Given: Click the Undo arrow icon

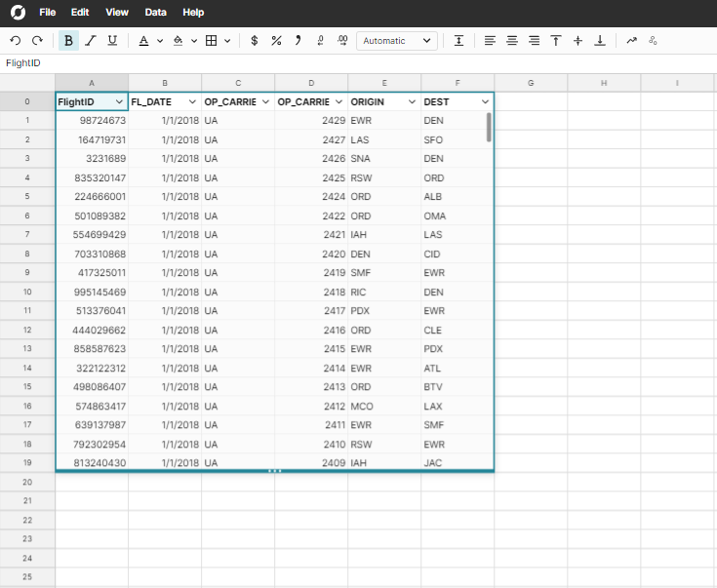Looking at the screenshot, I should pos(15,40).
